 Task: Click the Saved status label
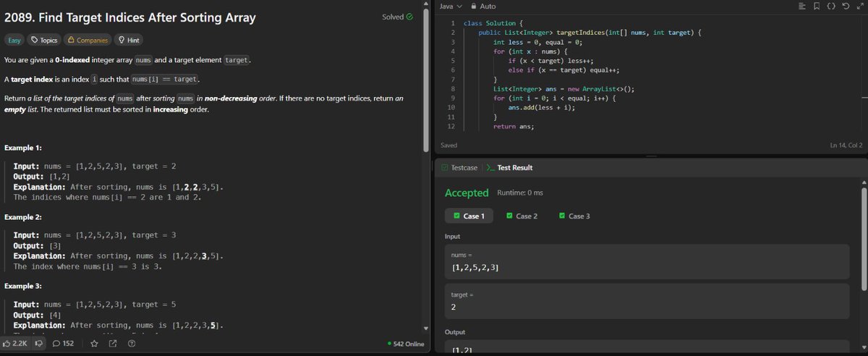tap(448, 145)
